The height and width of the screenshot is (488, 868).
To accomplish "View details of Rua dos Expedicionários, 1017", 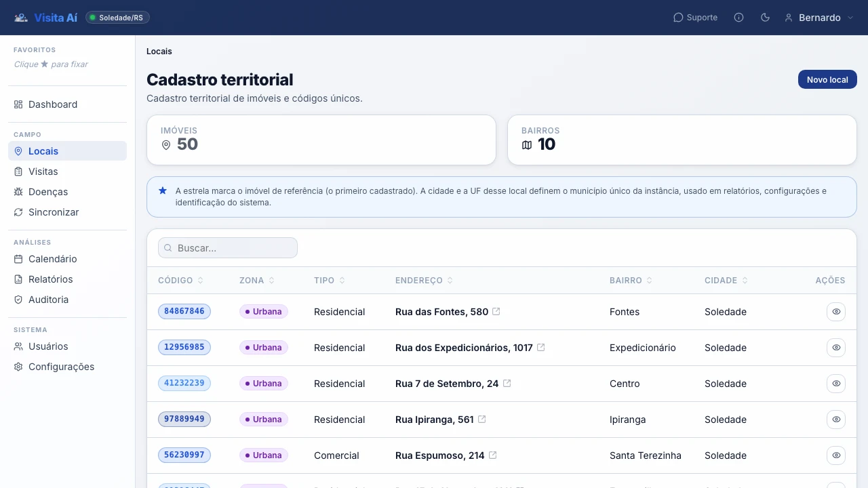I will coord(836,348).
